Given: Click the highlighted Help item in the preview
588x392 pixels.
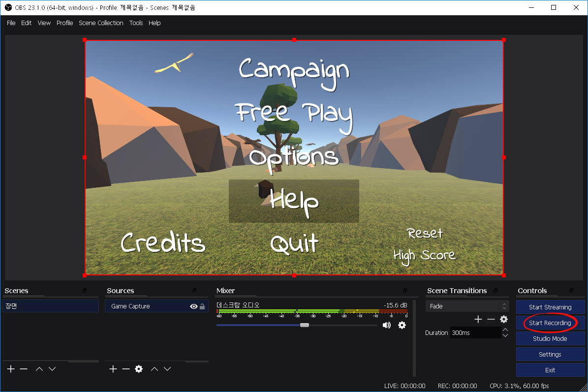Looking at the screenshot, I should [294, 201].
